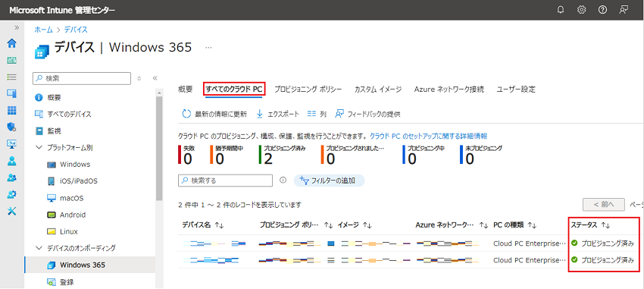Image resolution: width=644 pixels, height=289 pixels.
Task: Click デバイス breadcrumb link
Action: pos(76,30)
